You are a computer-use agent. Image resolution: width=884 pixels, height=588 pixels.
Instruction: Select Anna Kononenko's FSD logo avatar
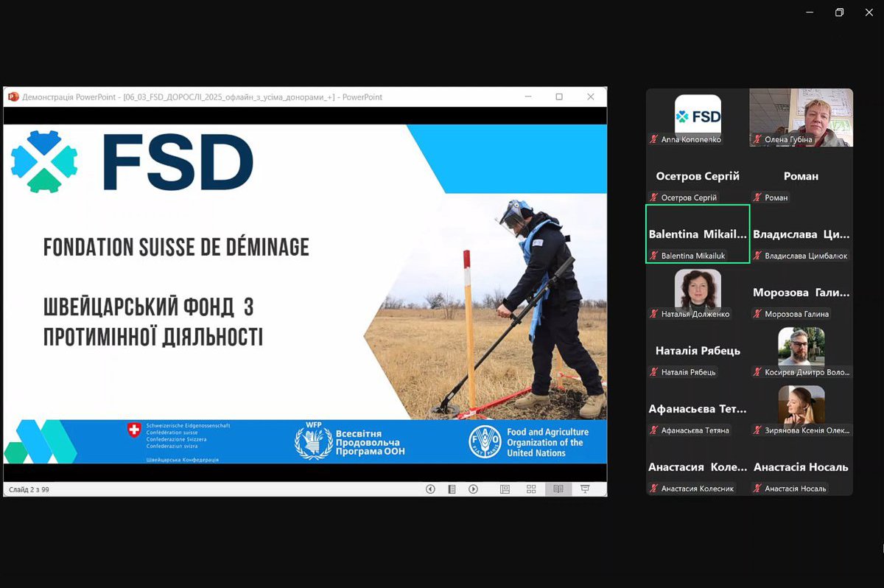698,116
